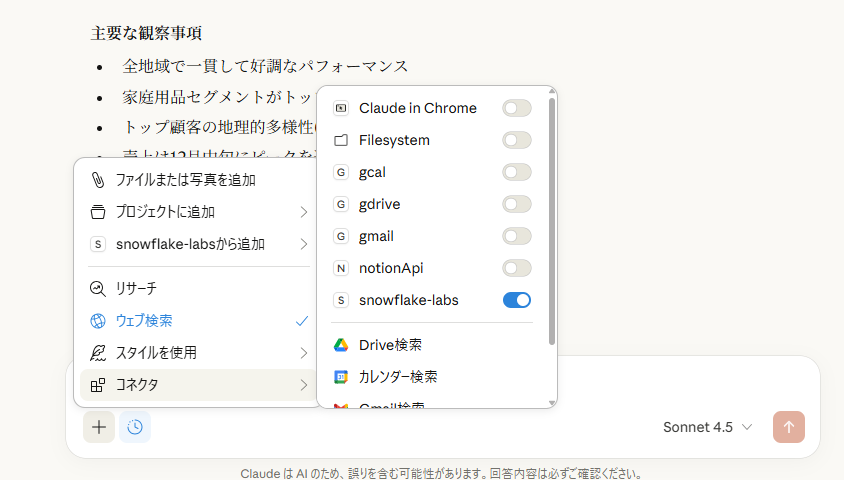Click カレンダー検索 in the connectors list
This screenshot has height=480, width=844.
click(x=398, y=377)
